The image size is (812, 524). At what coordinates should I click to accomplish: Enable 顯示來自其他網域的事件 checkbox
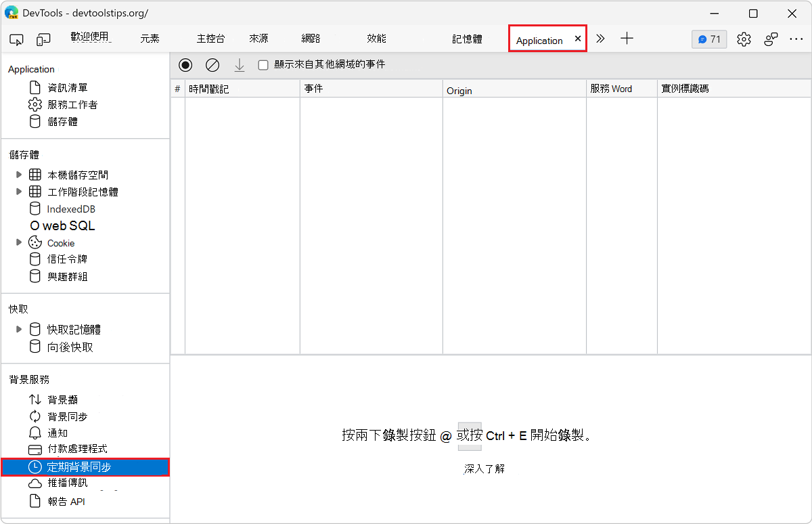(263, 65)
